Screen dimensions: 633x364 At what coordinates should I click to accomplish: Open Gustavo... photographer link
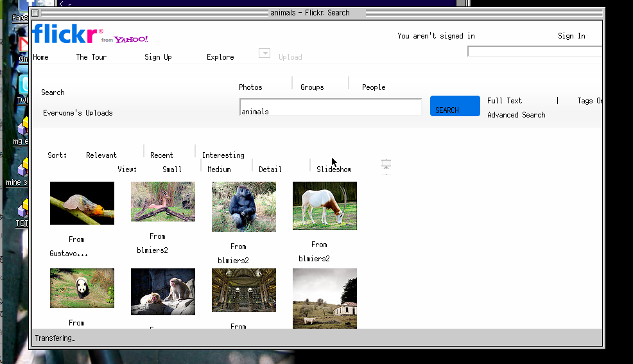click(69, 254)
